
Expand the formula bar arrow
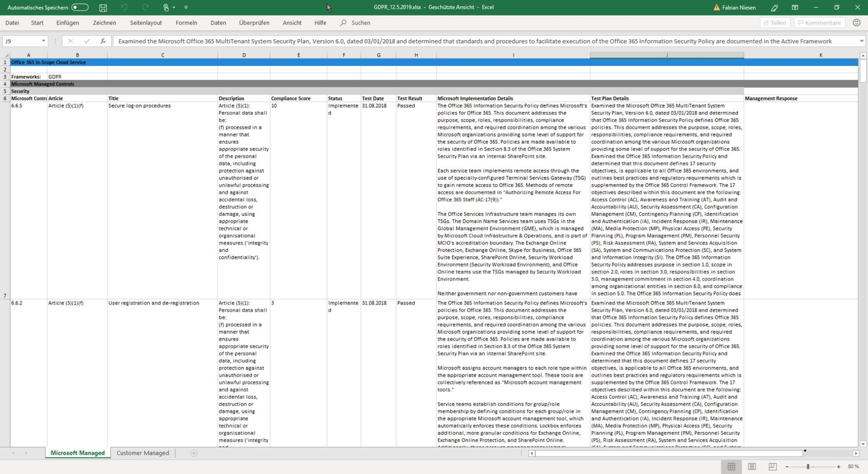[861, 41]
